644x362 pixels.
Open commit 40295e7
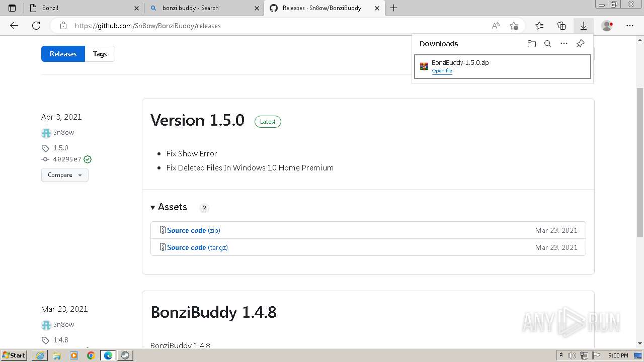[x=67, y=159]
